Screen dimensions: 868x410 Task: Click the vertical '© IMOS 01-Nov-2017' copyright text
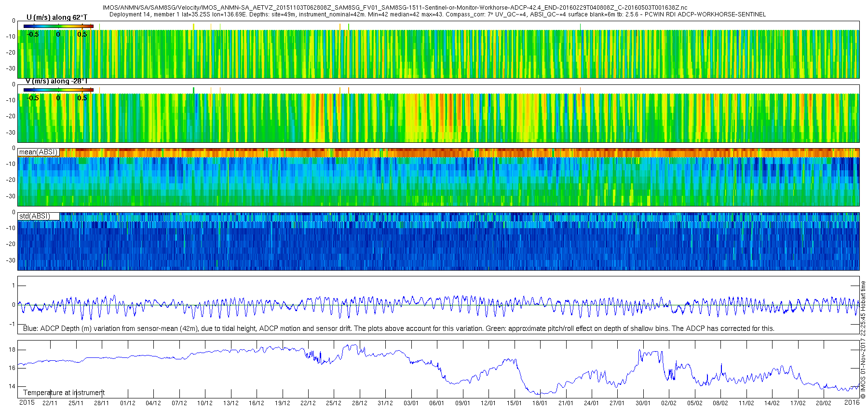[863, 340]
